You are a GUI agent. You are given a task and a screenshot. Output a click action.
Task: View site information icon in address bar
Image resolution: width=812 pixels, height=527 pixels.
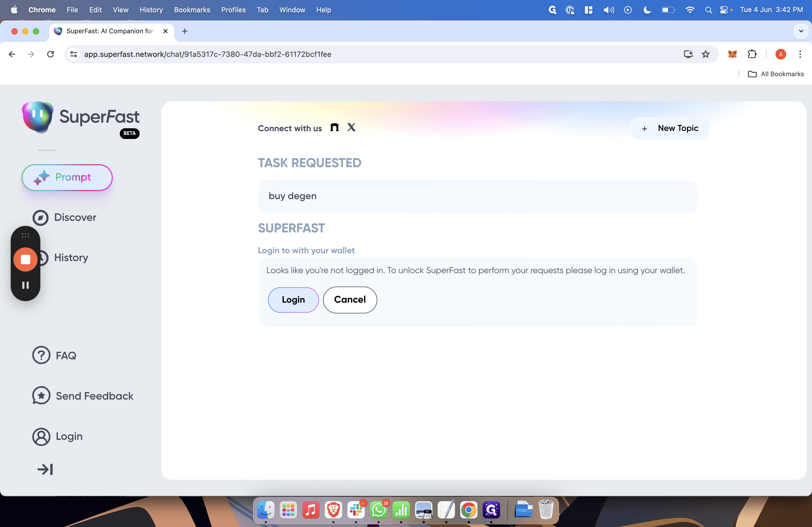[x=74, y=54]
